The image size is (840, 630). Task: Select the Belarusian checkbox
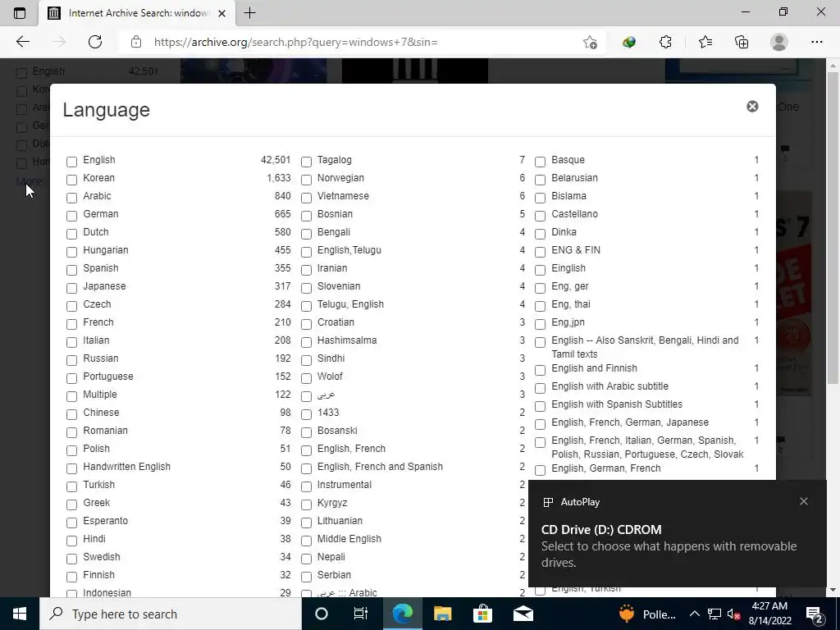(x=541, y=180)
